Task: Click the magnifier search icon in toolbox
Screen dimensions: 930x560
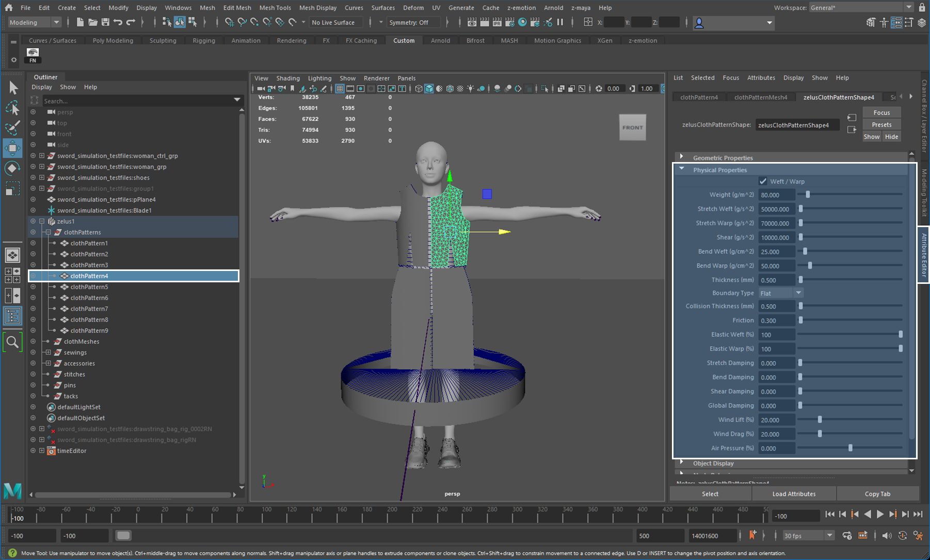Action: 12,342
